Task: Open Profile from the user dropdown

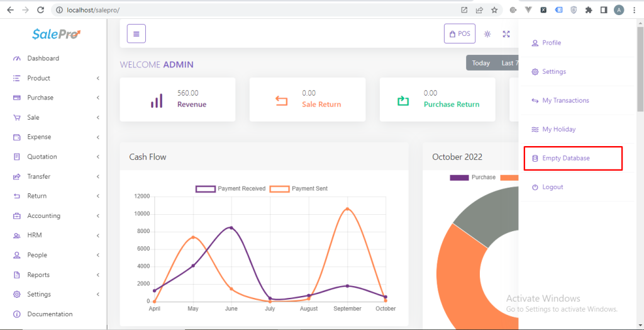Action: click(x=551, y=43)
